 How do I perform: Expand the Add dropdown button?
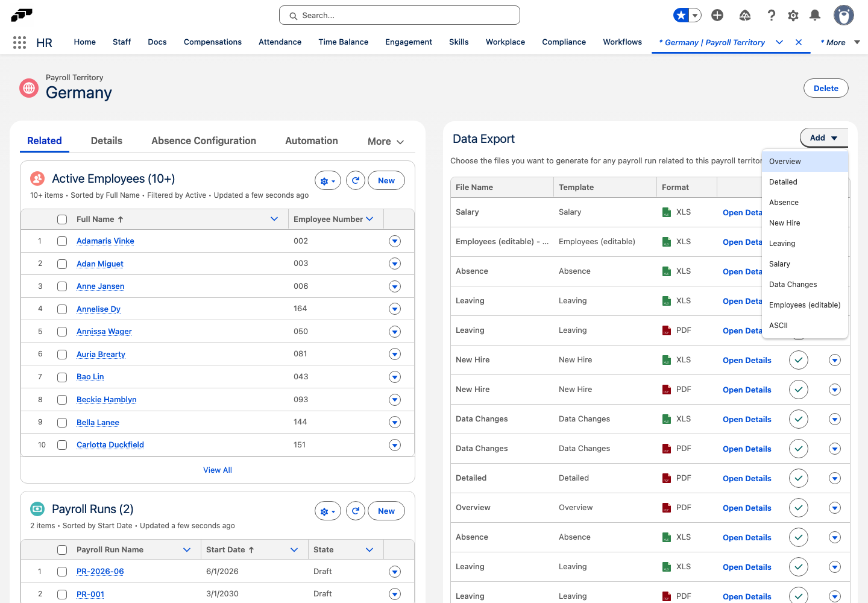(824, 137)
